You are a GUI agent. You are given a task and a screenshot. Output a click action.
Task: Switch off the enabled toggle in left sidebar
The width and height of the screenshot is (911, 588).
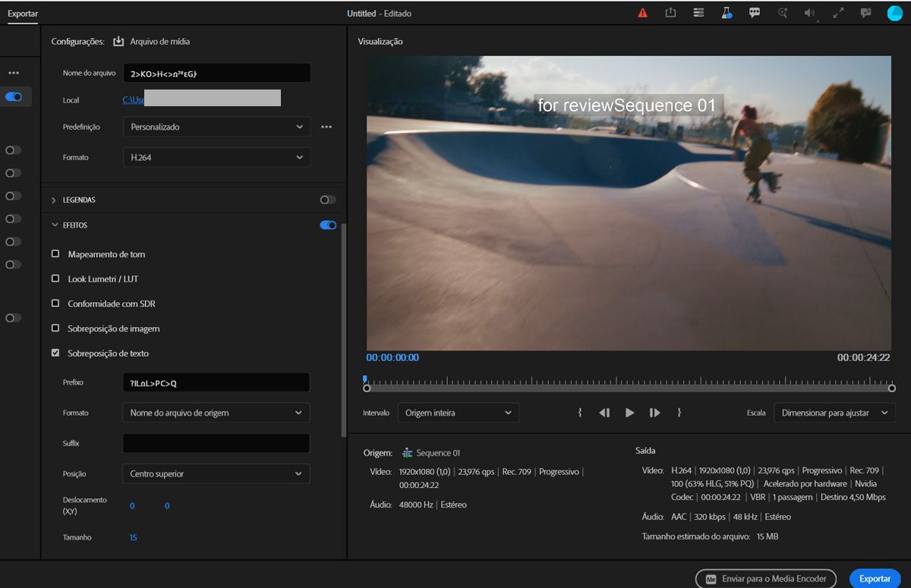click(14, 97)
